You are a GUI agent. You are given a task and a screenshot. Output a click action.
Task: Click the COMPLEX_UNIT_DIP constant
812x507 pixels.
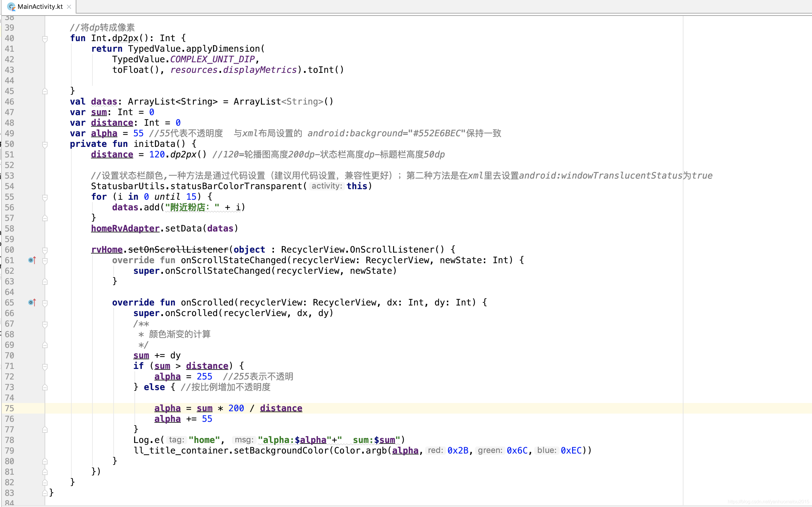click(x=213, y=59)
